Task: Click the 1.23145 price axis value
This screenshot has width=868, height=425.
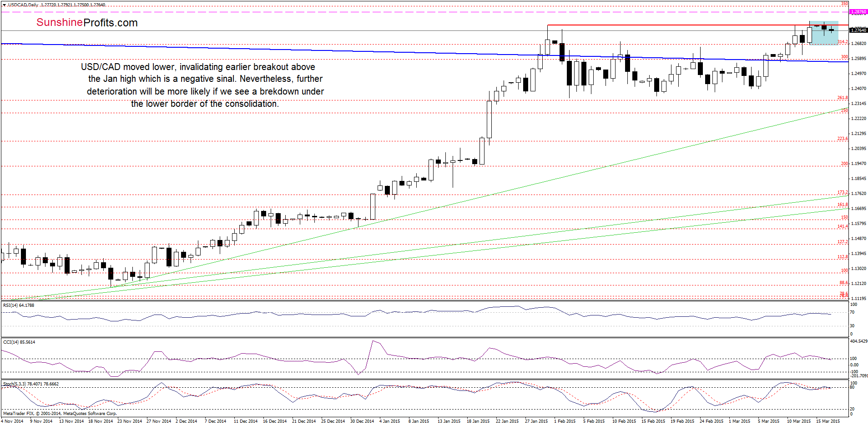Action: (858, 104)
